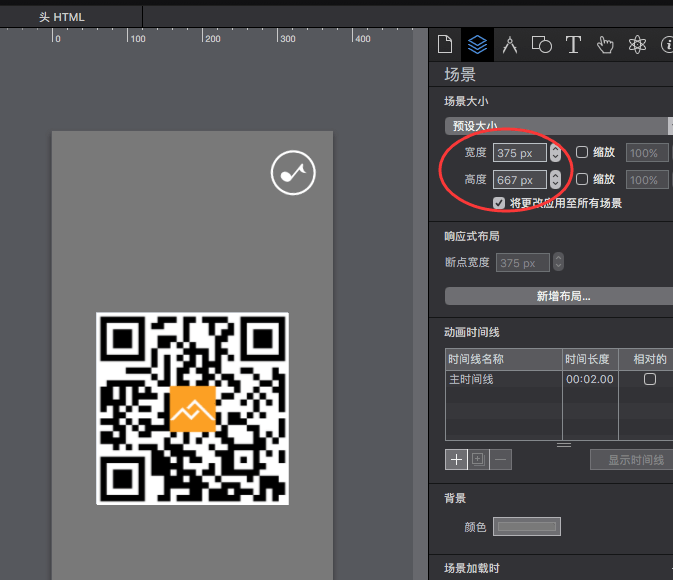This screenshot has height=580, width=673.
Task: Click the 动画时间线 section label
Action: point(472,332)
